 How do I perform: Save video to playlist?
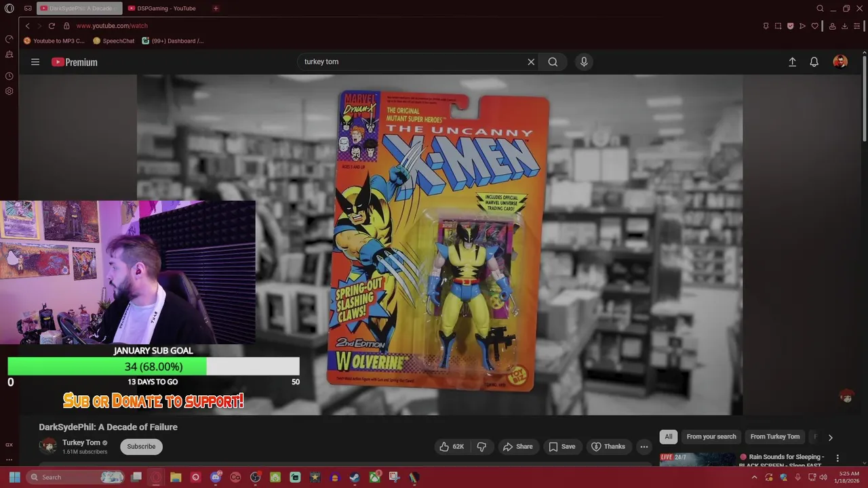562,447
